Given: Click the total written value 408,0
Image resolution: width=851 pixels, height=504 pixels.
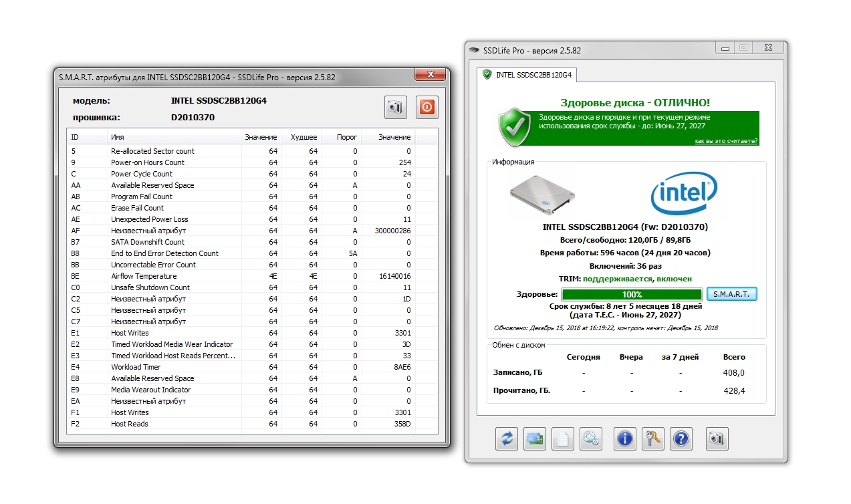Looking at the screenshot, I should [x=734, y=373].
